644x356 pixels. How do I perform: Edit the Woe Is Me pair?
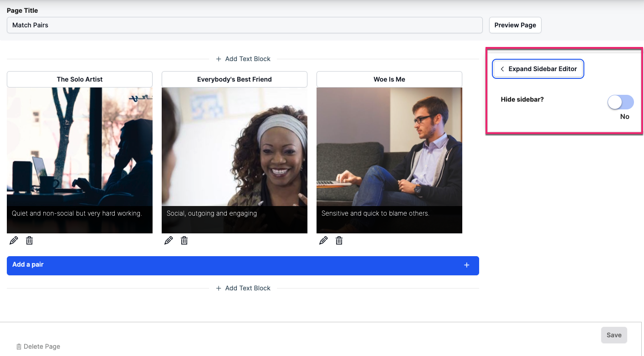[x=323, y=240]
